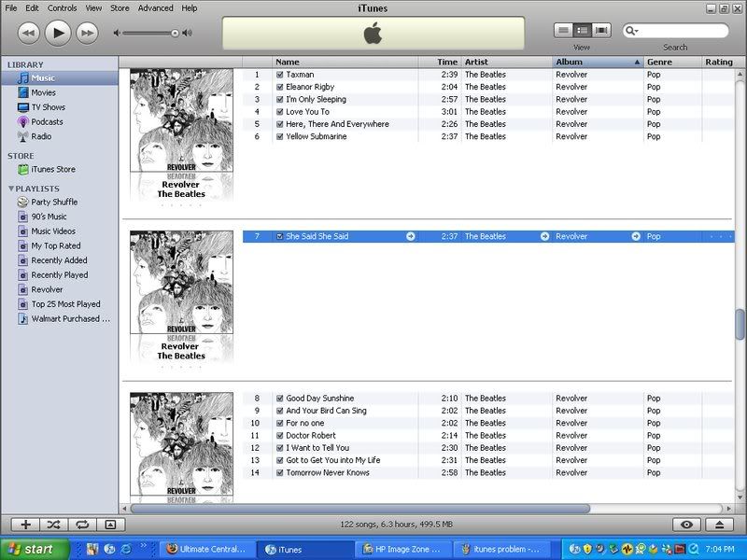Screen dimensions: 747x560
Task: Click arrow next to selected Revolver album
Action: click(636, 237)
